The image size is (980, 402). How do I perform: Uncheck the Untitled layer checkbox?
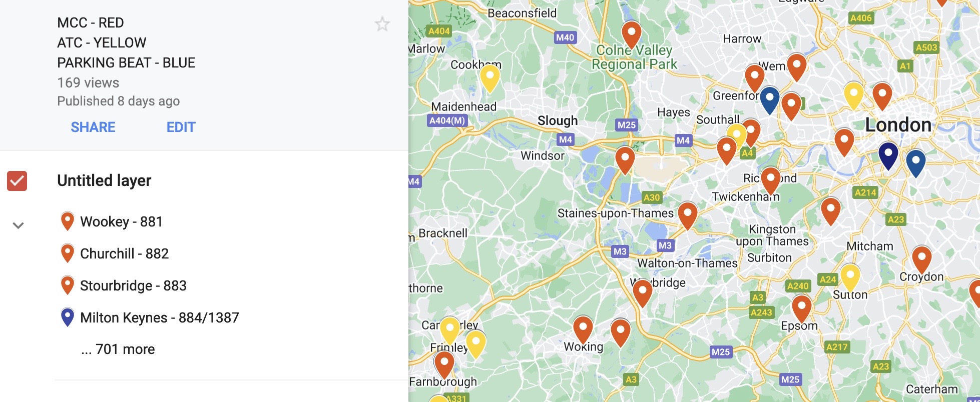pyautogui.click(x=17, y=181)
